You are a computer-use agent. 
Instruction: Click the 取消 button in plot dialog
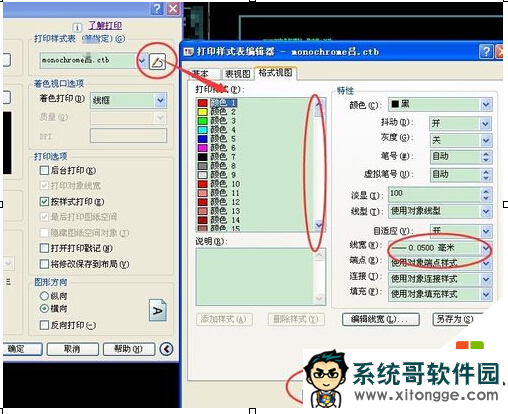(x=73, y=349)
